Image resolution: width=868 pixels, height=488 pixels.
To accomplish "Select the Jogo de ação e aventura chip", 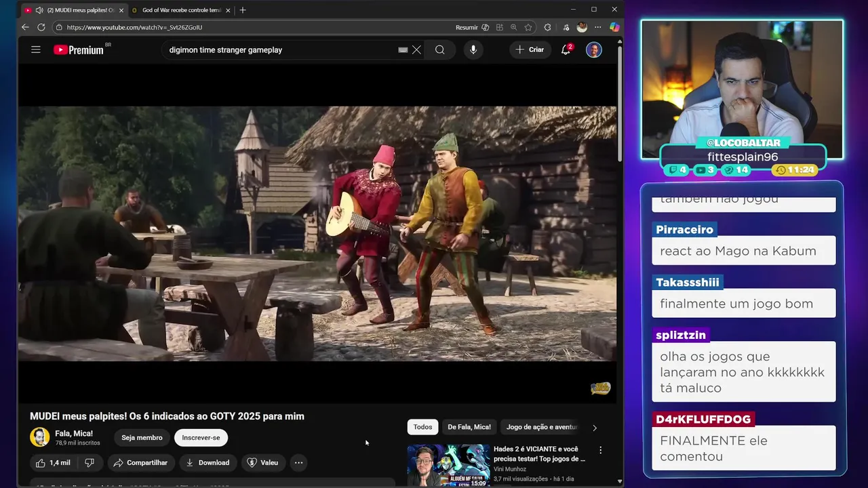I will pyautogui.click(x=542, y=427).
